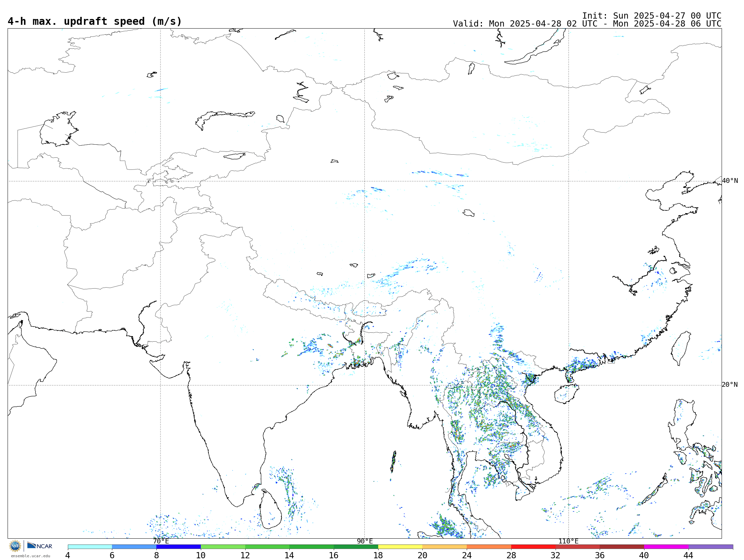Click on Qinghai Lake on map

(x=468, y=213)
